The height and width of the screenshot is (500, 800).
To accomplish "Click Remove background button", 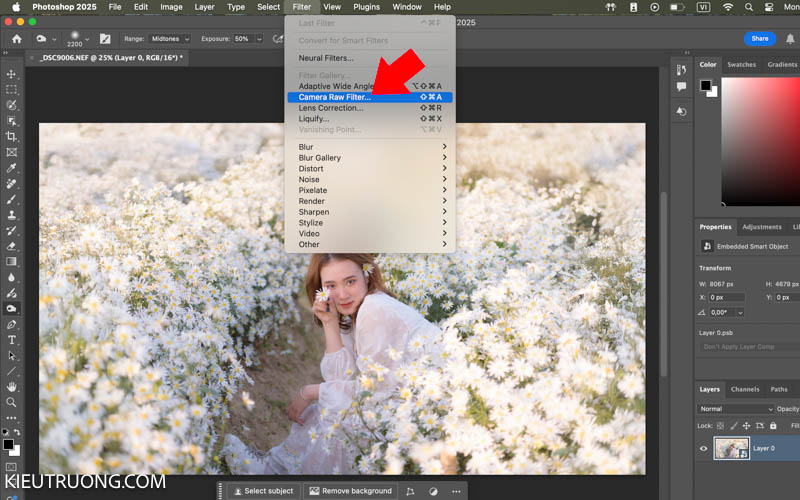I will 351,491.
